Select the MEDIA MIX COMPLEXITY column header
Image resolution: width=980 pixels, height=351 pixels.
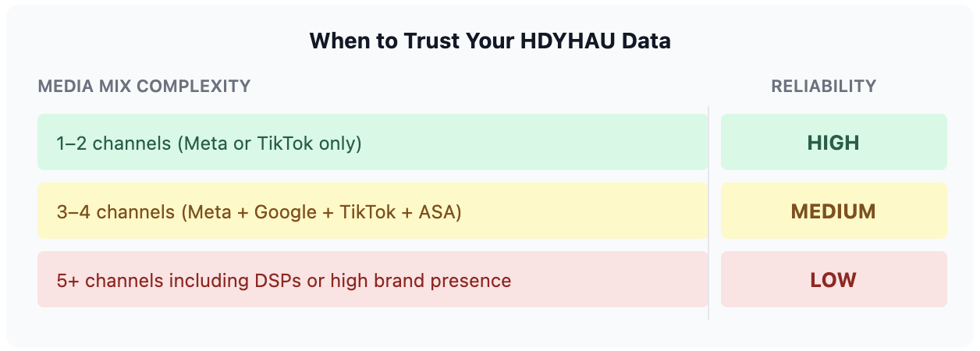pyautogui.click(x=144, y=86)
